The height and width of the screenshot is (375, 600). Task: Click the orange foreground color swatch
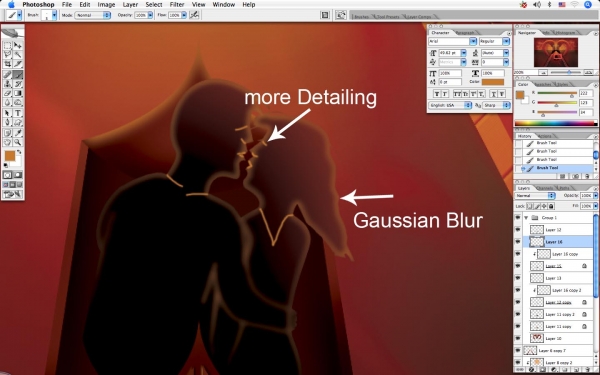(10, 155)
